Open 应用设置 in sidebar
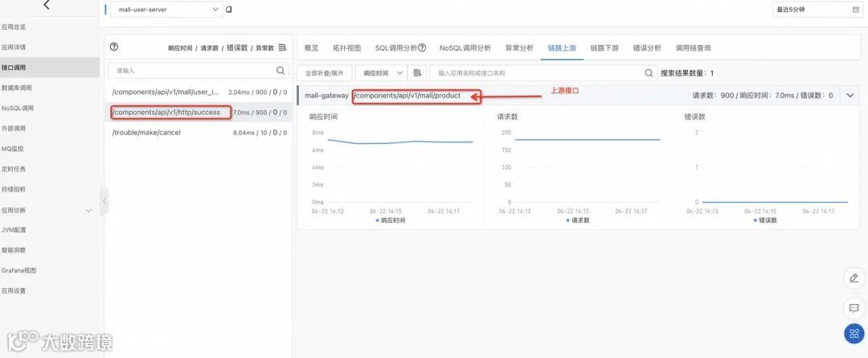 [x=14, y=290]
